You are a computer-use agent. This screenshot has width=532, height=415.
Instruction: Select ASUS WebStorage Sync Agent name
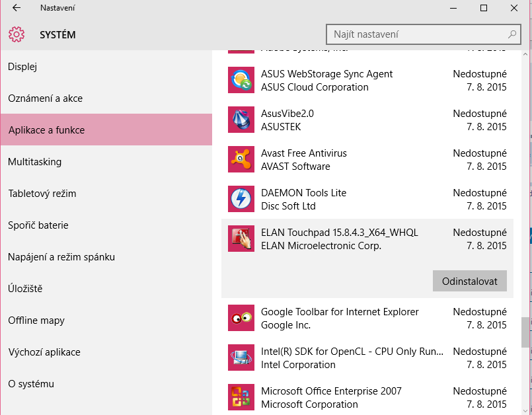pos(326,74)
